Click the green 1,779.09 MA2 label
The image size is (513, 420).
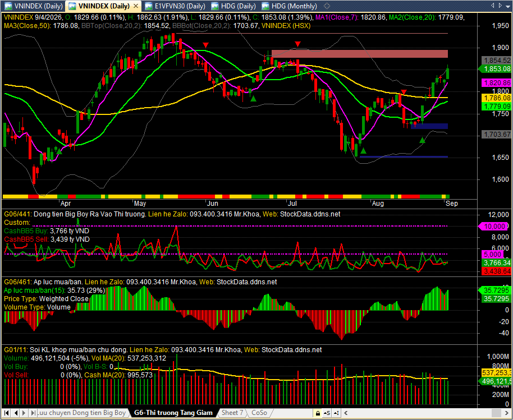click(x=496, y=106)
